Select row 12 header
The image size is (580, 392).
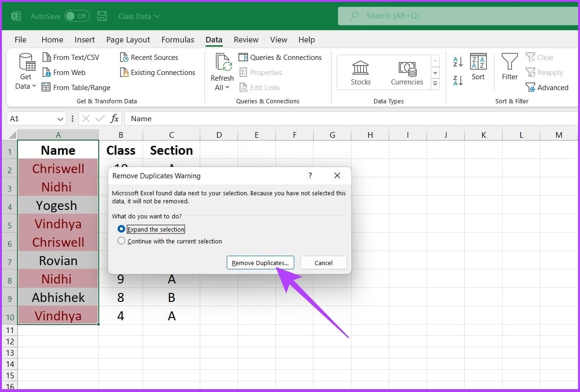coord(9,342)
